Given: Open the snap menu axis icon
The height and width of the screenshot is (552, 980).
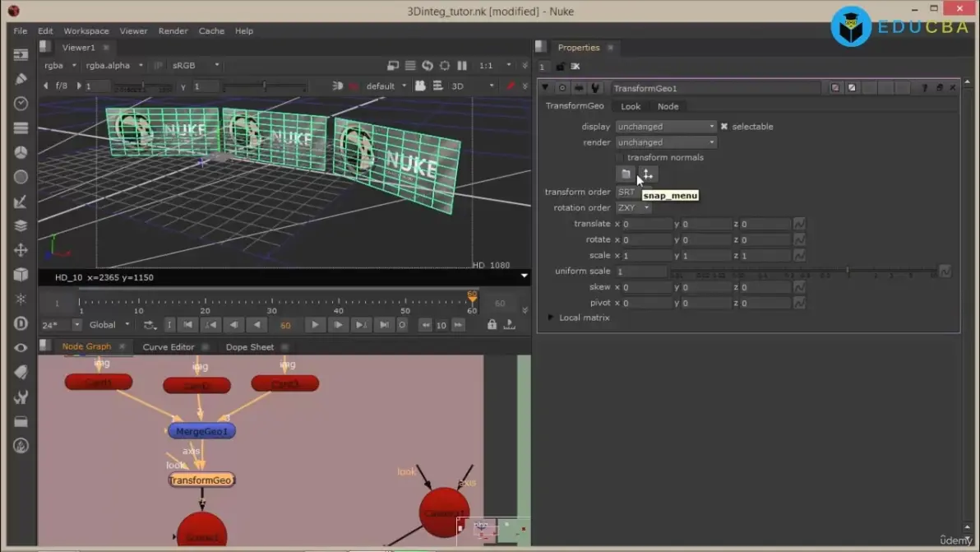Looking at the screenshot, I should [x=648, y=174].
